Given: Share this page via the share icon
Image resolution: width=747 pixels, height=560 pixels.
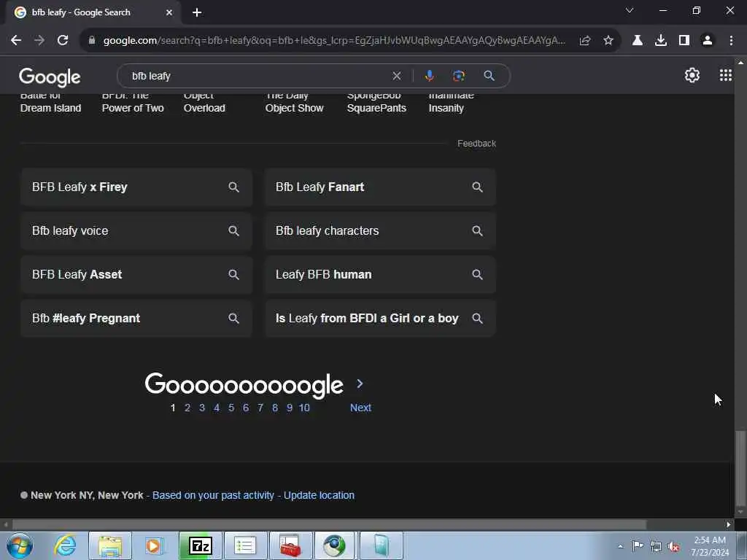Looking at the screenshot, I should tap(585, 41).
